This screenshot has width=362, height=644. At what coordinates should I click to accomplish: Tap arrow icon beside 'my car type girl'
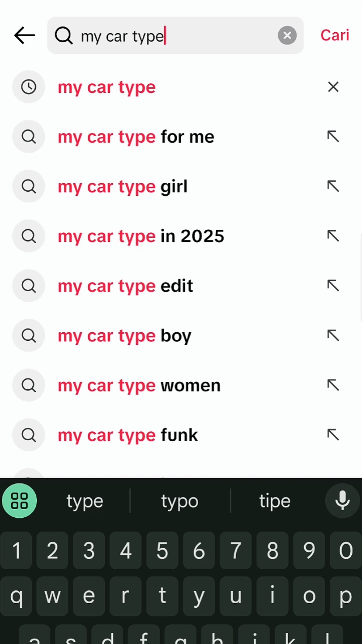333,186
